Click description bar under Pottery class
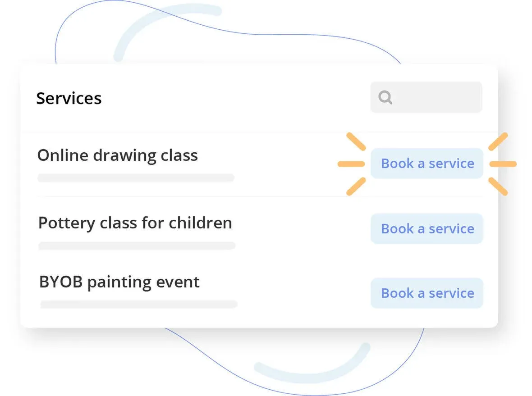This screenshot has height=396, width=532. pos(137,246)
